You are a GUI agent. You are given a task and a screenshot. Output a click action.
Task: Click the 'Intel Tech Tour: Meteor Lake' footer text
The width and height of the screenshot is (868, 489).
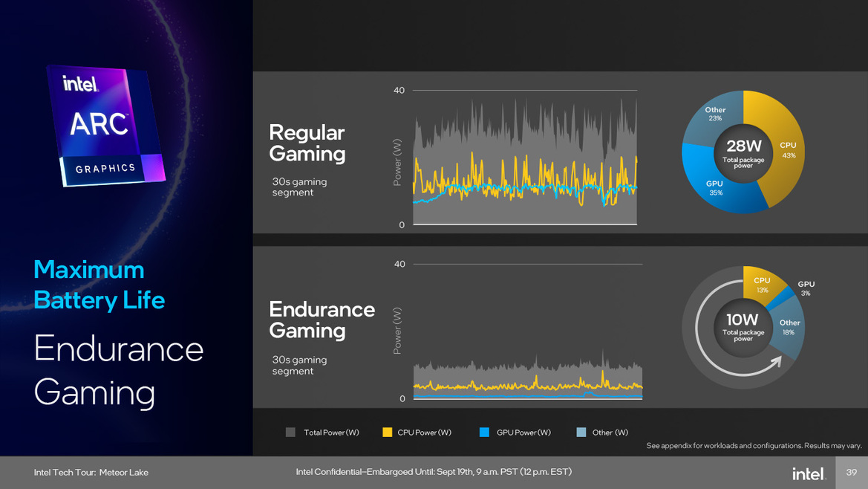coord(91,473)
